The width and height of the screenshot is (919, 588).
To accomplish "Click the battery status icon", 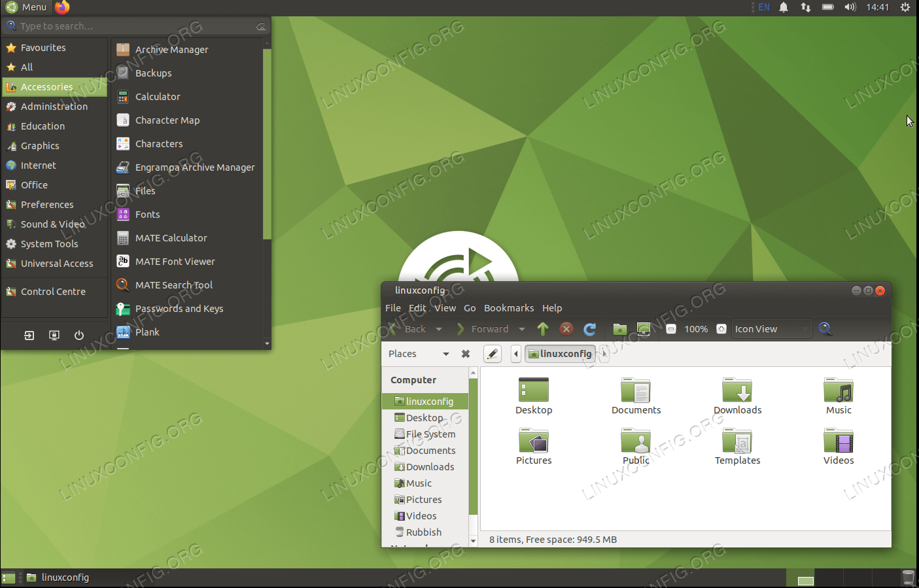I will click(828, 7).
